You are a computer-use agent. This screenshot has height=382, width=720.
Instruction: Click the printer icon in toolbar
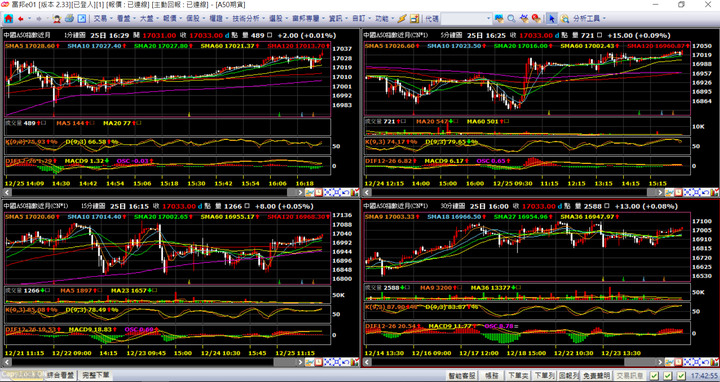(69, 18)
